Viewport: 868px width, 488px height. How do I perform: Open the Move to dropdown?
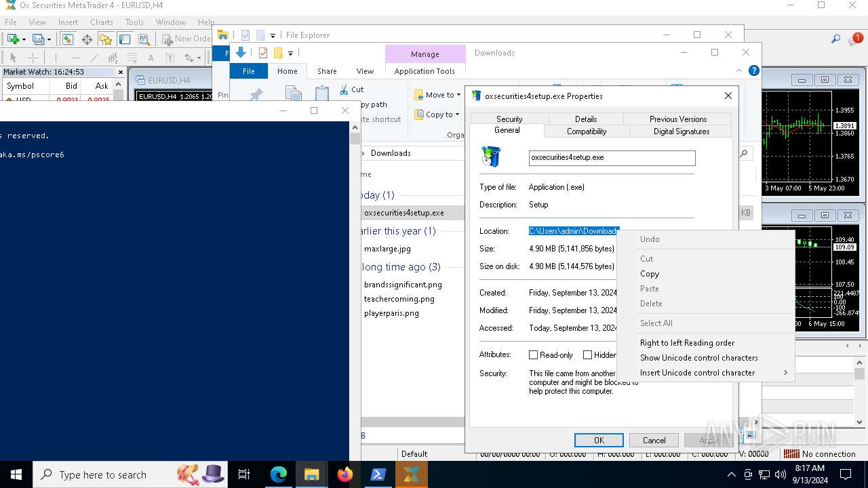(x=437, y=95)
